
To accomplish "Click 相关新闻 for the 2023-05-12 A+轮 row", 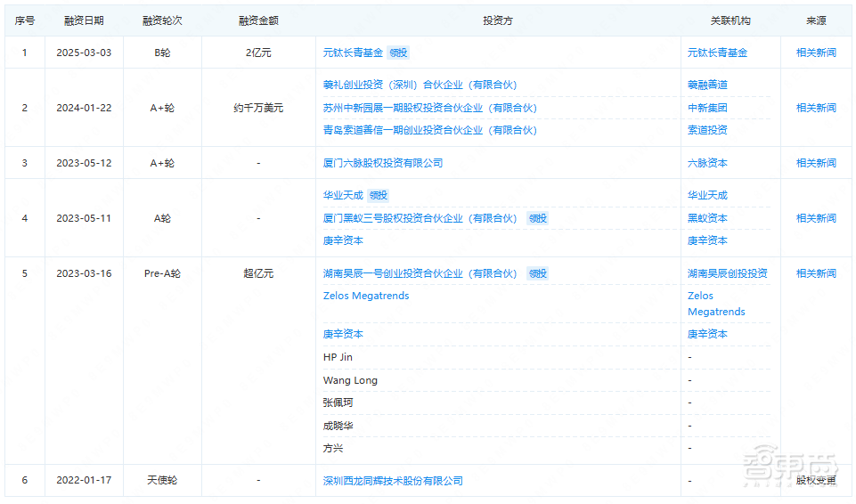I will [815, 163].
